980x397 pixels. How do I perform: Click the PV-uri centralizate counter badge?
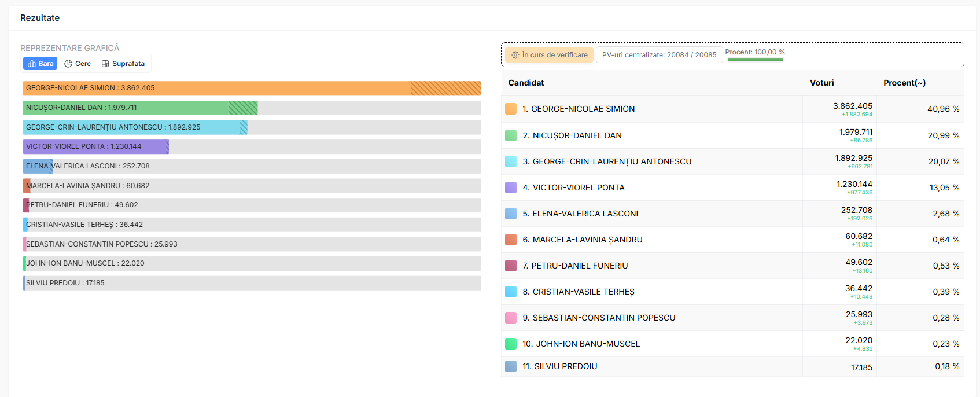coord(659,55)
